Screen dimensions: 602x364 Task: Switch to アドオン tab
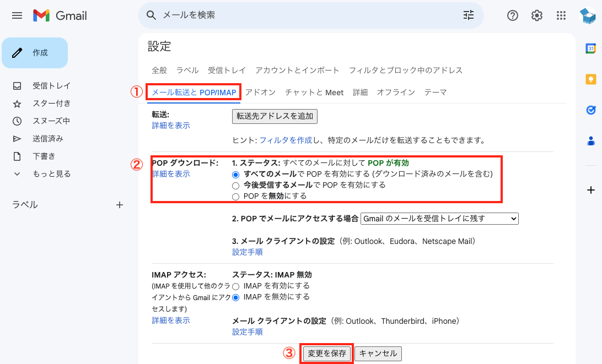260,93
